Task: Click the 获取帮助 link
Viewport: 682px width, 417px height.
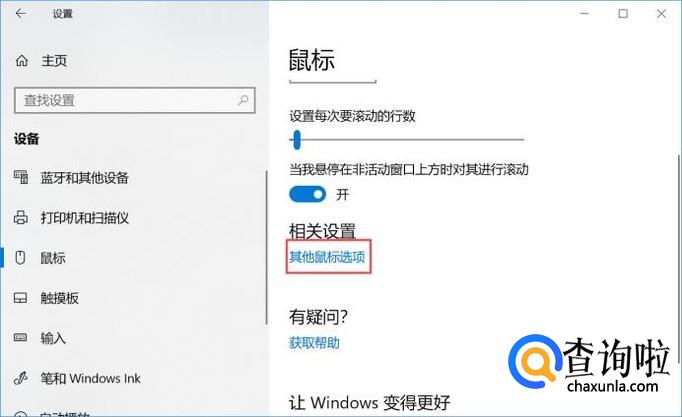Action: pyautogui.click(x=314, y=343)
